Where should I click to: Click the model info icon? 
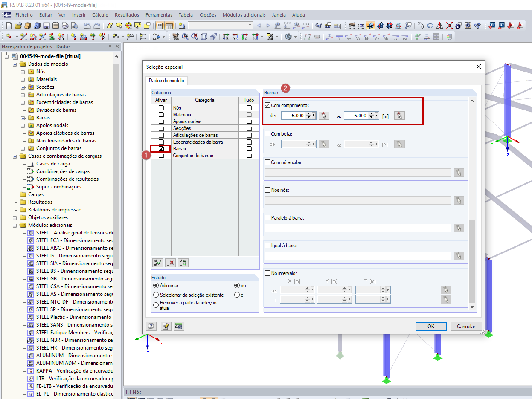458,26
